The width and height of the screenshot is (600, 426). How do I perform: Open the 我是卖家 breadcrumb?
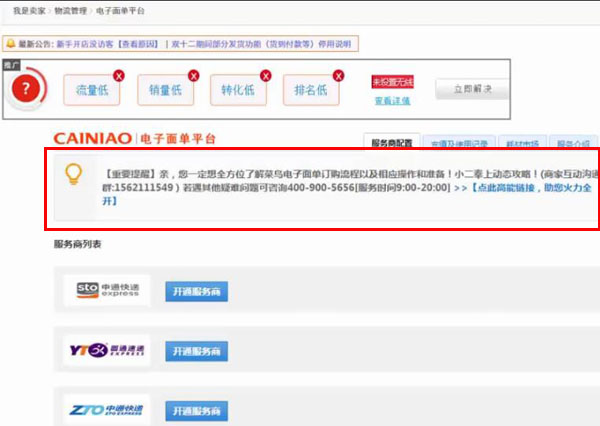(x=29, y=11)
